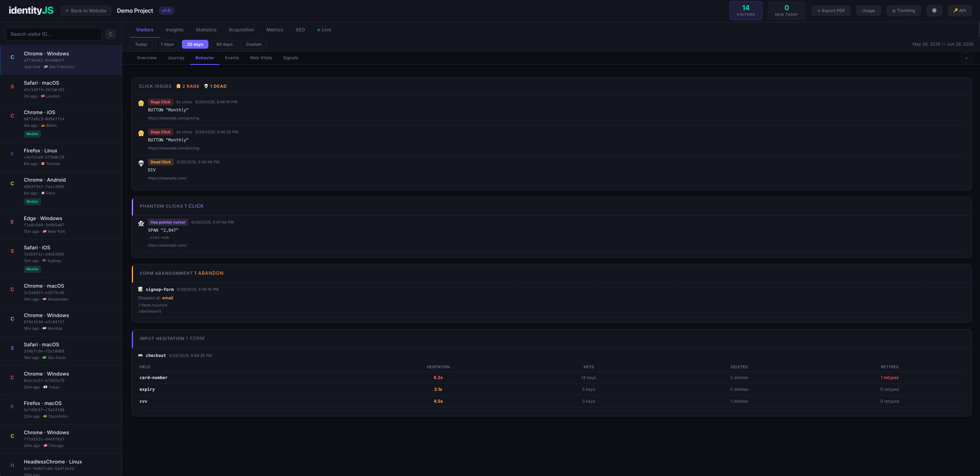Click the Mobile badge on Berlin visitor
The width and height of the screenshot is (980, 476).
[32, 134]
